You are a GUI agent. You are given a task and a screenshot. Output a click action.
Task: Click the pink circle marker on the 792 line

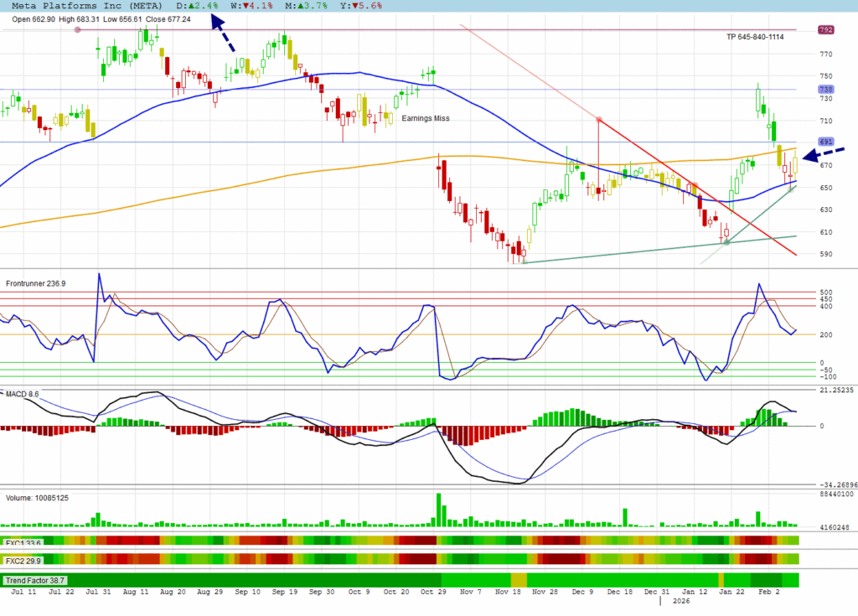78,30
